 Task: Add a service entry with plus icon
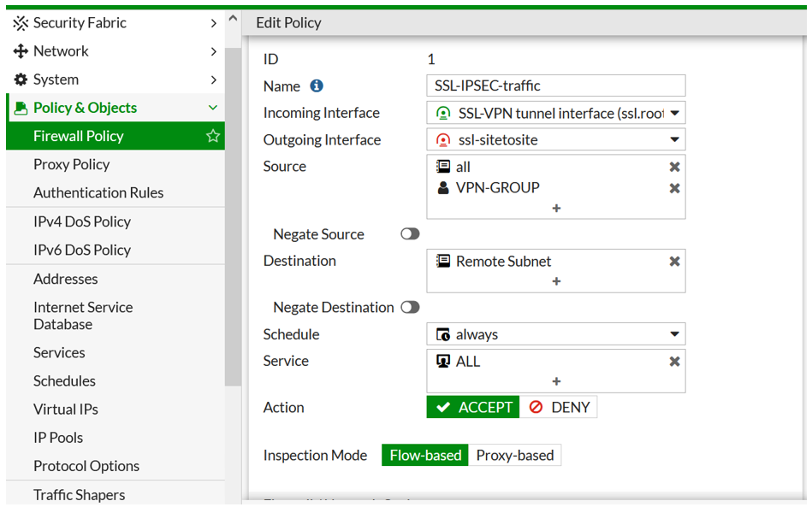[556, 381]
